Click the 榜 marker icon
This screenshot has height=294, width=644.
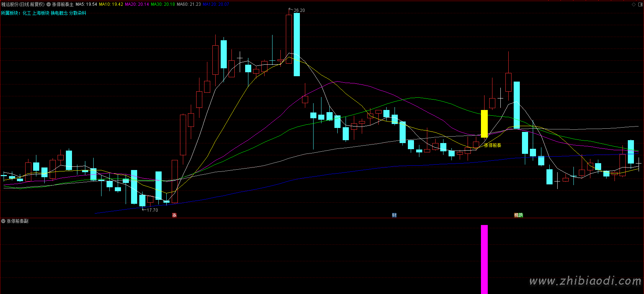pyautogui.click(x=517, y=215)
